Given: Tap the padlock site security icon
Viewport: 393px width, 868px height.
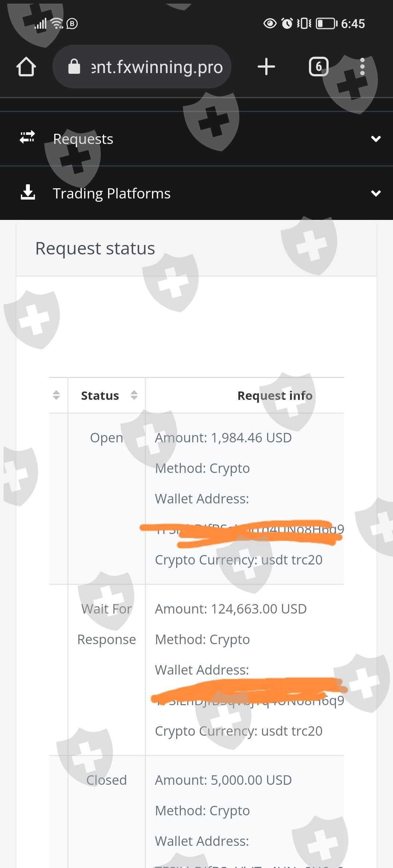Looking at the screenshot, I should pyautogui.click(x=74, y=67).
